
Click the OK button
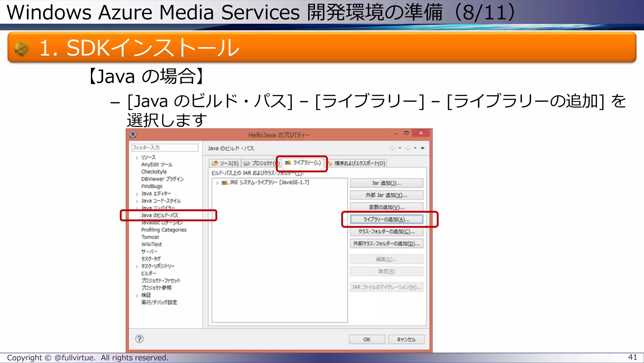pyautogui.click(x=367, y=339)
